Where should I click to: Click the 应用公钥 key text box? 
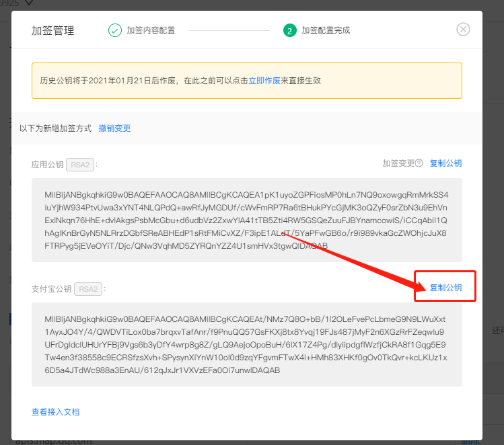point(247,220)
